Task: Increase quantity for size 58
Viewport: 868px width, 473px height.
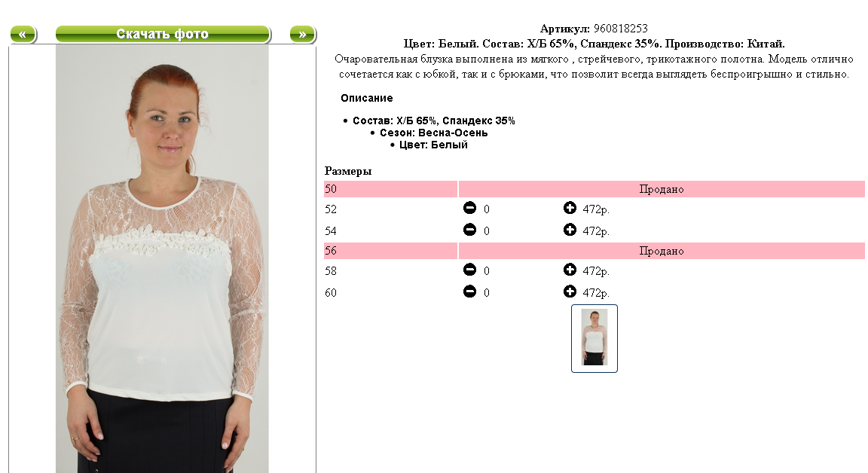Action: tap(570, 270)
